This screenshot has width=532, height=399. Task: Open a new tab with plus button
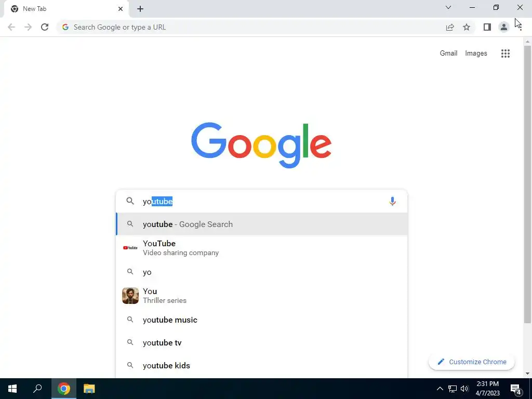140,9
